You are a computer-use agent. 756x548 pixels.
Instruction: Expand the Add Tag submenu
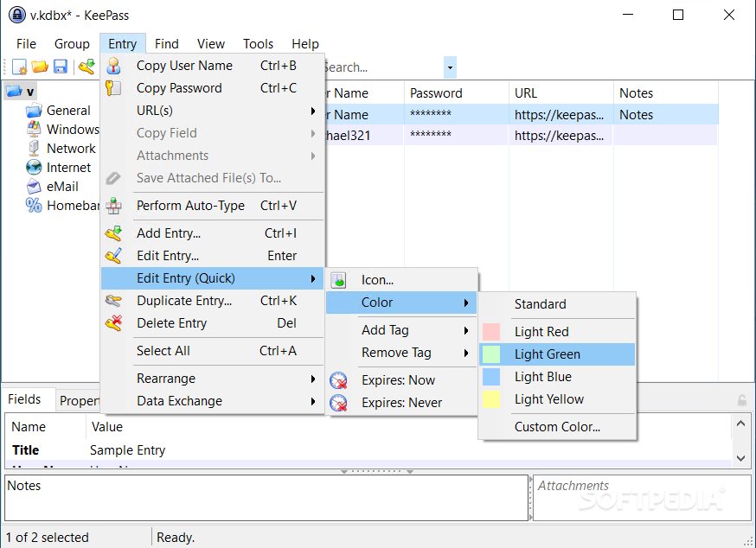coord(401,330)
